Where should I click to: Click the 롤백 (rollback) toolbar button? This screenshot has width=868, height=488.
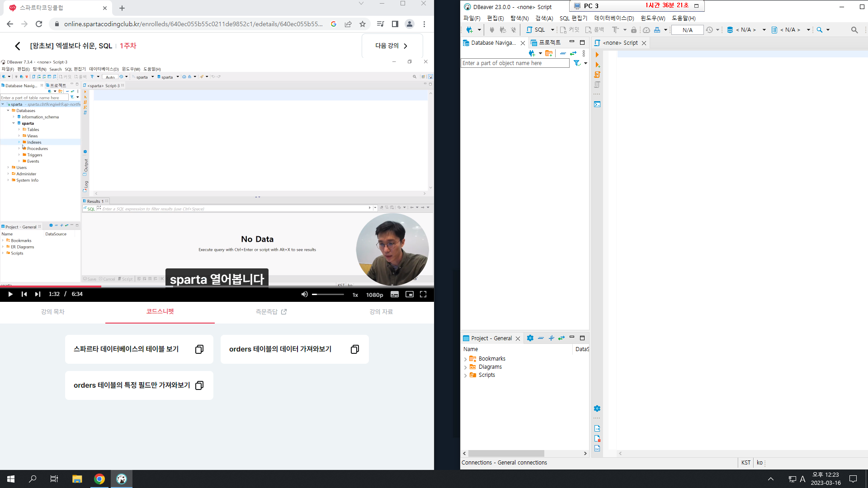tap(594, 30)
